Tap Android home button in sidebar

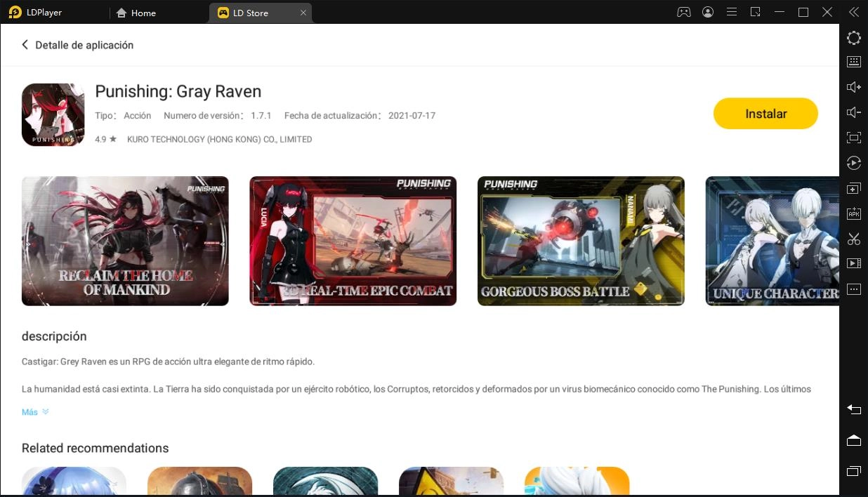[x=853, y=439]
